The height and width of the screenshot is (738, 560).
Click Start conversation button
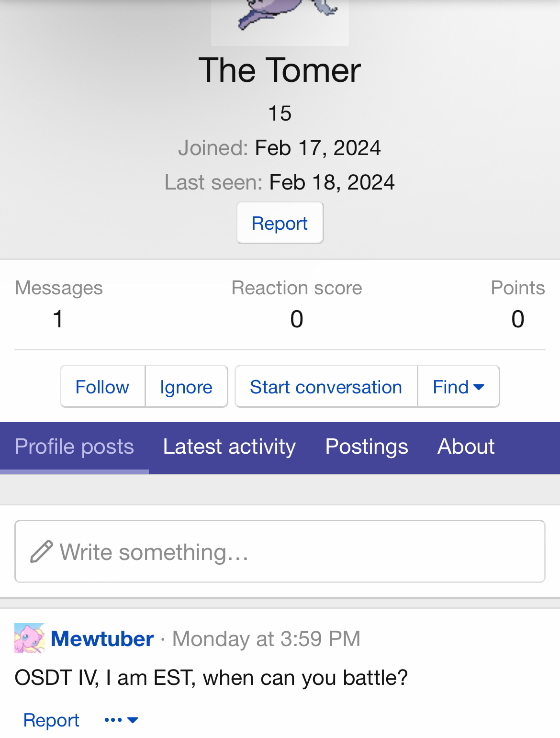click(325, 387)
